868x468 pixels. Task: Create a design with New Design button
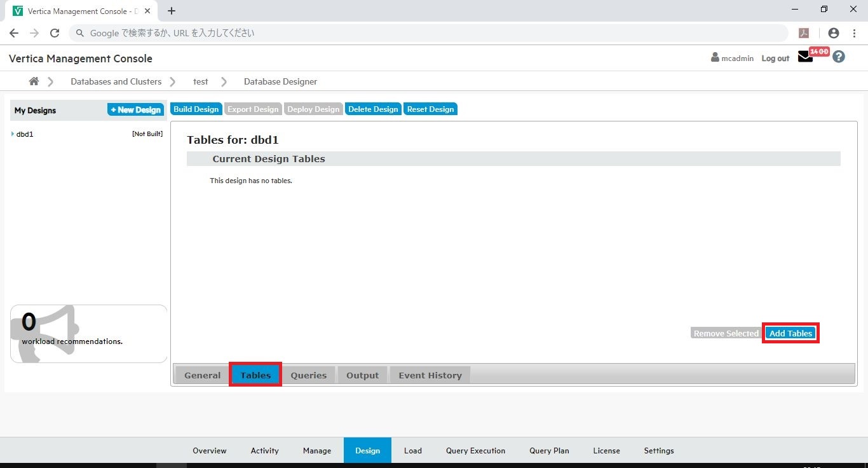pos(135,110)
